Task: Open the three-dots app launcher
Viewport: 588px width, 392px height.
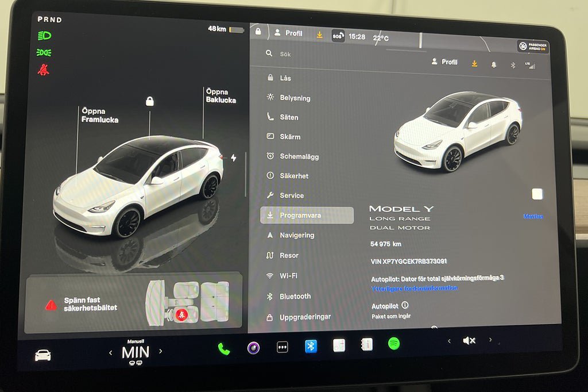Action: click(282, 348)
